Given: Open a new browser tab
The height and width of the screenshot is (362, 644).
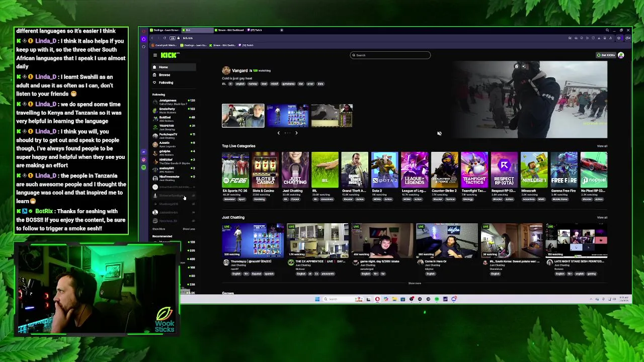Looking at the screenshot, I should 281,30.
